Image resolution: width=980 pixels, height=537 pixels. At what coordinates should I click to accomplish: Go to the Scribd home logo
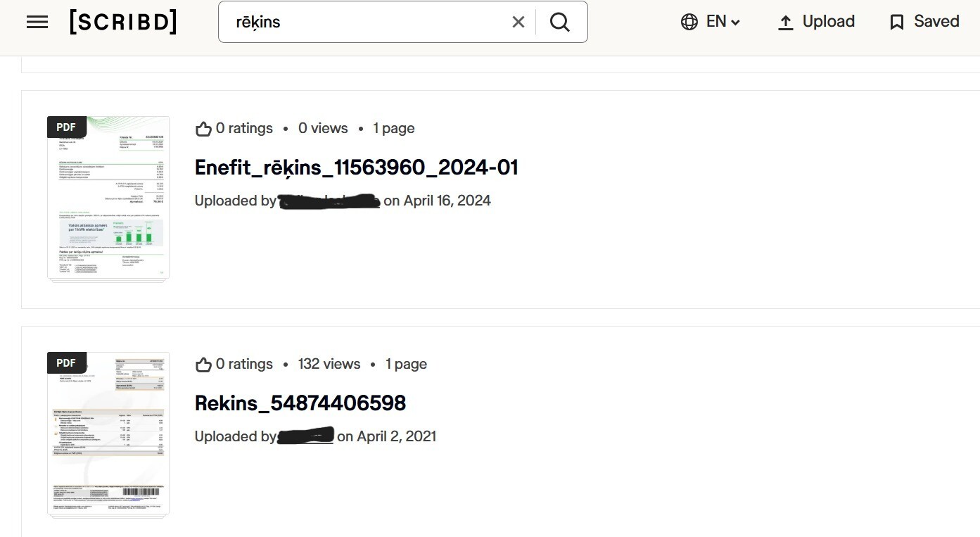click(x=123, y=22)
